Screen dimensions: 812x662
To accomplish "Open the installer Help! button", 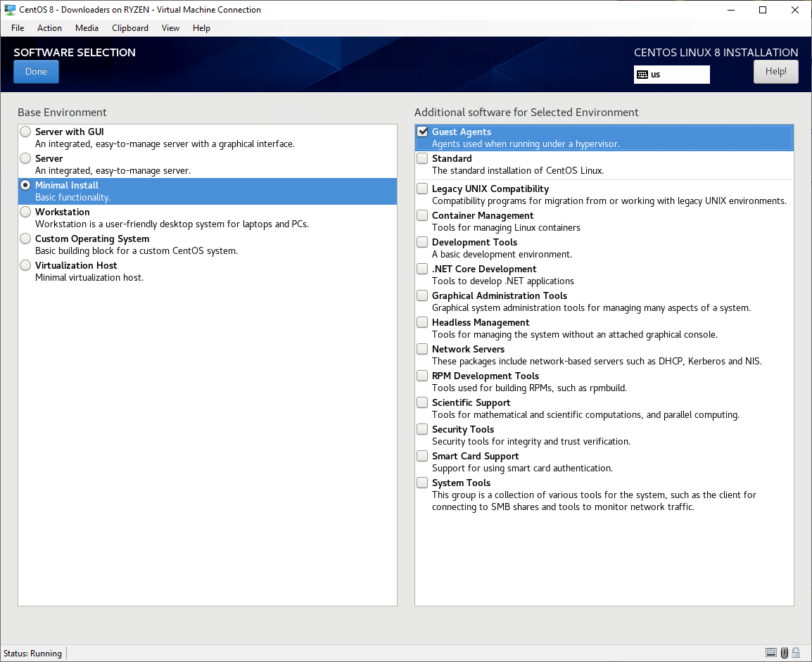I will 775,72.
